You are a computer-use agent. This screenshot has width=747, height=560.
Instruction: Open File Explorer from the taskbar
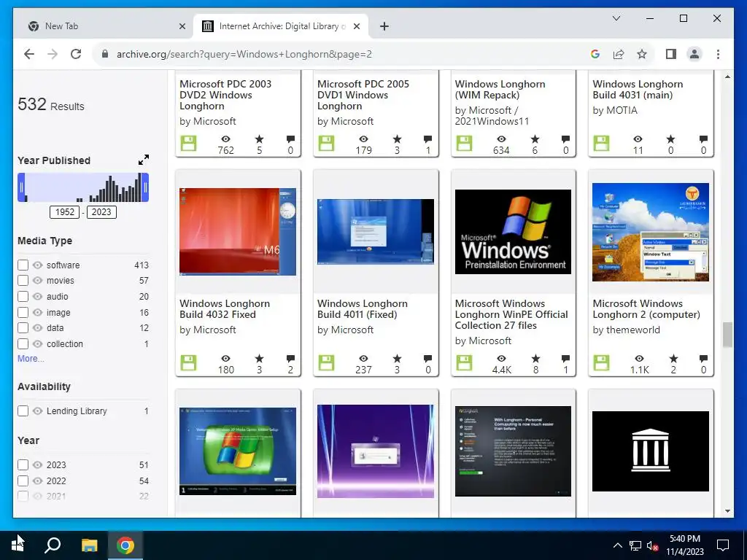pyautogui.click(x=89, y=545)
